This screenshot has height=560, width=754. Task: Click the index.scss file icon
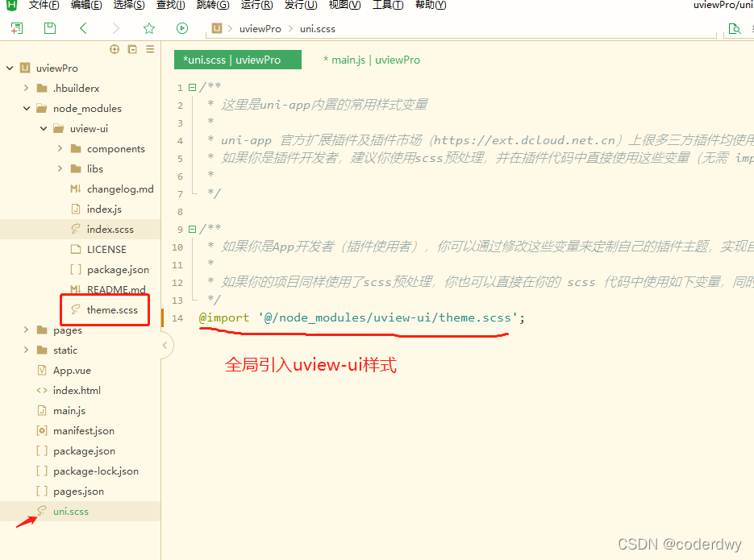[x=76, y=229]
